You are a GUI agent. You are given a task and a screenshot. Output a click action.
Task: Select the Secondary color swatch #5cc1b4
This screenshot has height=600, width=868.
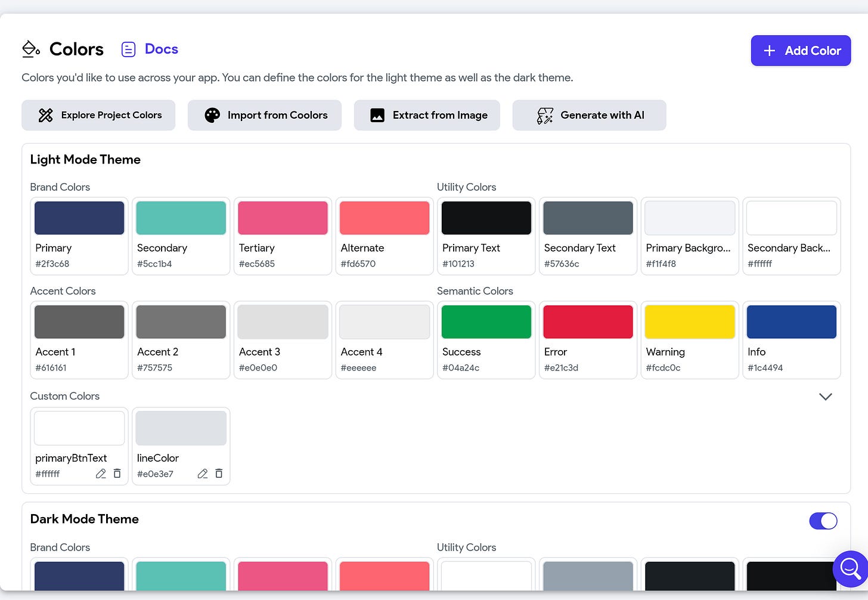click(x=181, y=218)
